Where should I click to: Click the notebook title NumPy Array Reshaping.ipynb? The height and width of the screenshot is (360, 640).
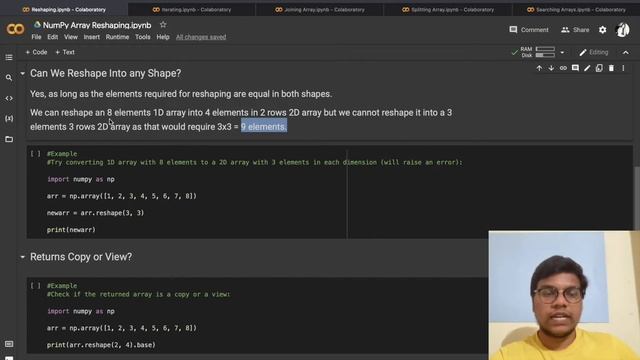(x=97, y=25)
